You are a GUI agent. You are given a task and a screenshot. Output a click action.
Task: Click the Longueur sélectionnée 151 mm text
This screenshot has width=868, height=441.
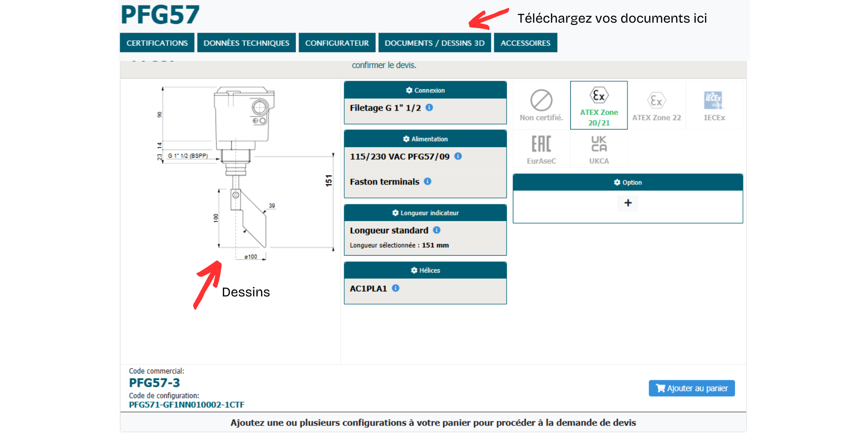(x=399, y=245)
